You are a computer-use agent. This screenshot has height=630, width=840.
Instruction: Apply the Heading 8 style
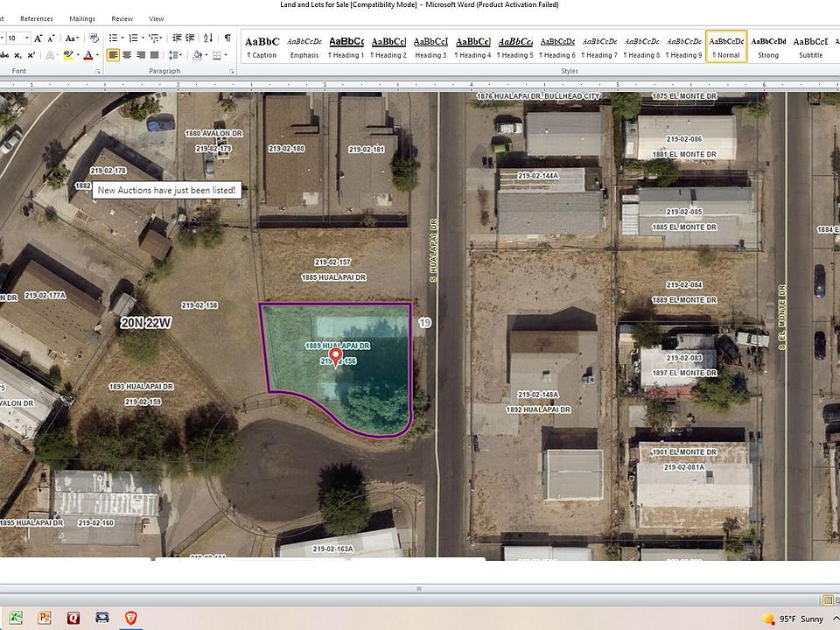(641, 47)
